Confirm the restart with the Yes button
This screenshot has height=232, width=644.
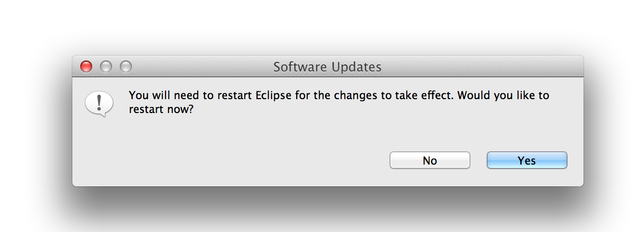527,160
